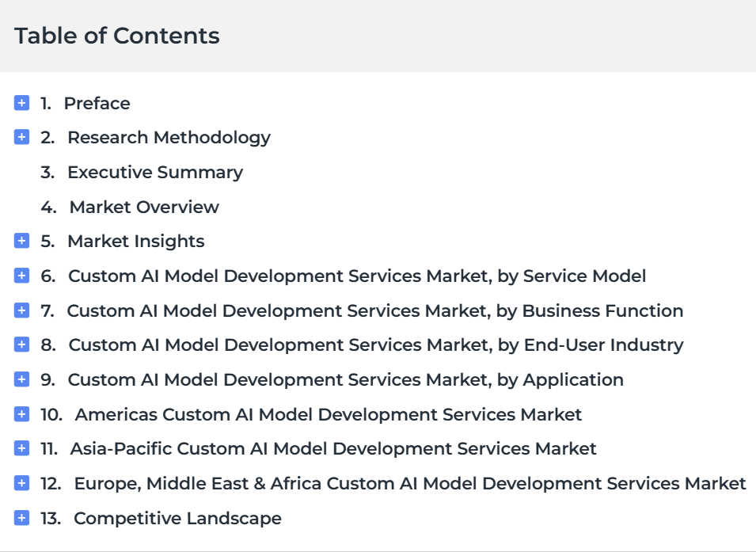The image size is (756, 552).
Task: Select the Market Insights chapter title
Action: pos(136,242)
